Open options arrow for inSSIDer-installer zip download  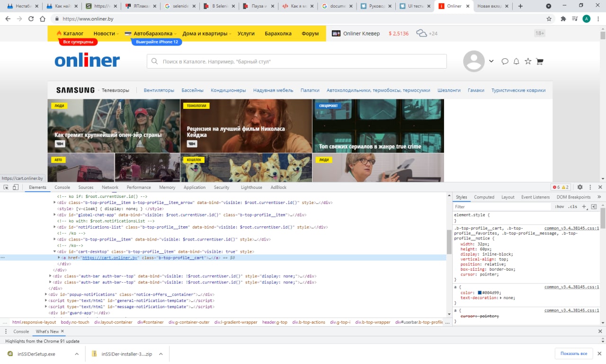tap(160, 354)
